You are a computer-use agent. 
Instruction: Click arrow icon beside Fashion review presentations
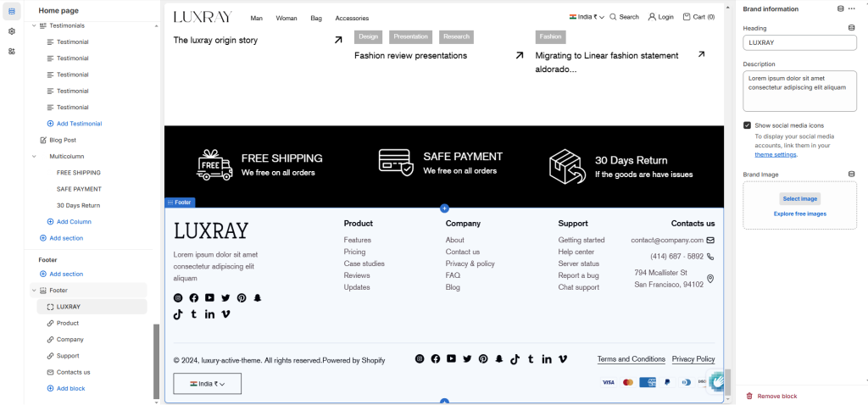[520, 55]
